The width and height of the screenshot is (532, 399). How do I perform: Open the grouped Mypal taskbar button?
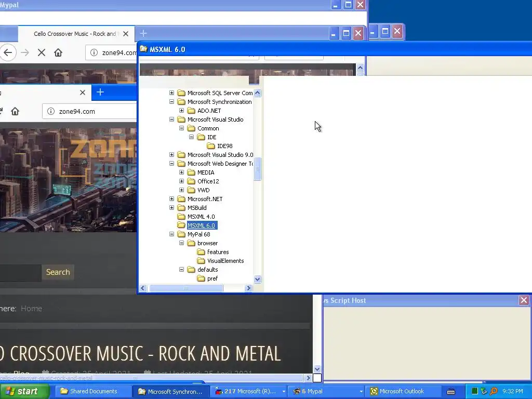point(326,391)
